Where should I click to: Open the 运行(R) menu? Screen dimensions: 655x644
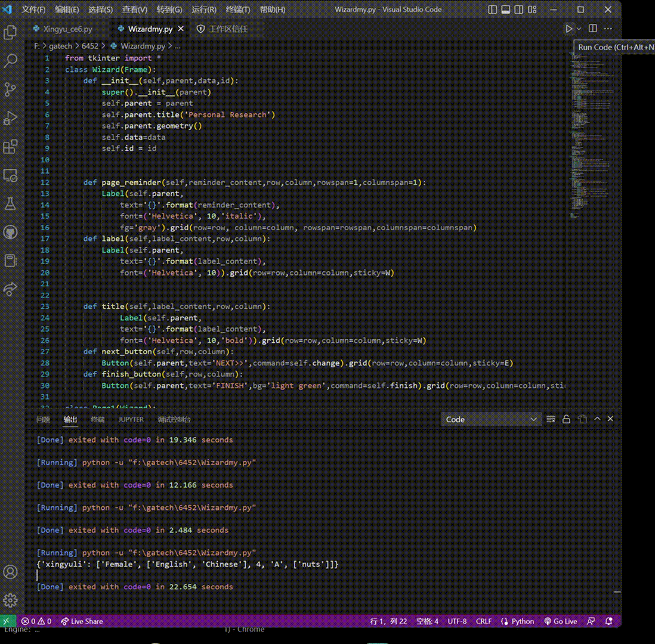pyautogui.click(x=204, y=10)
